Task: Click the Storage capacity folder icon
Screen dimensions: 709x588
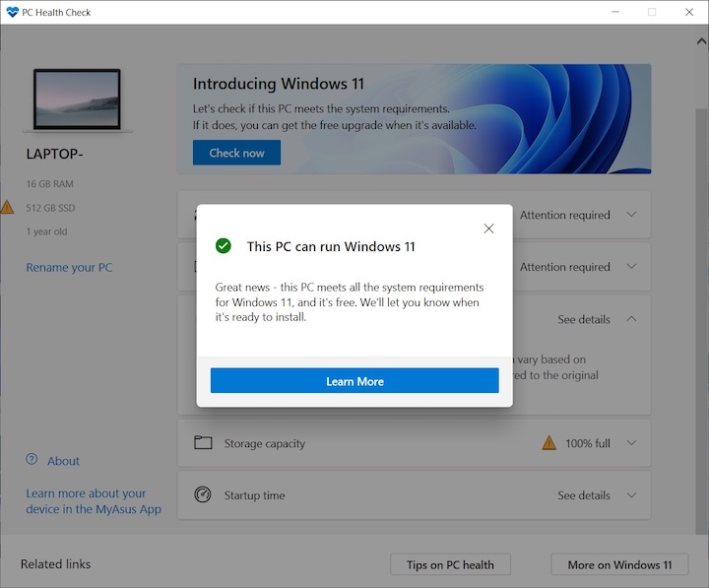Action: tap(203, 443)
